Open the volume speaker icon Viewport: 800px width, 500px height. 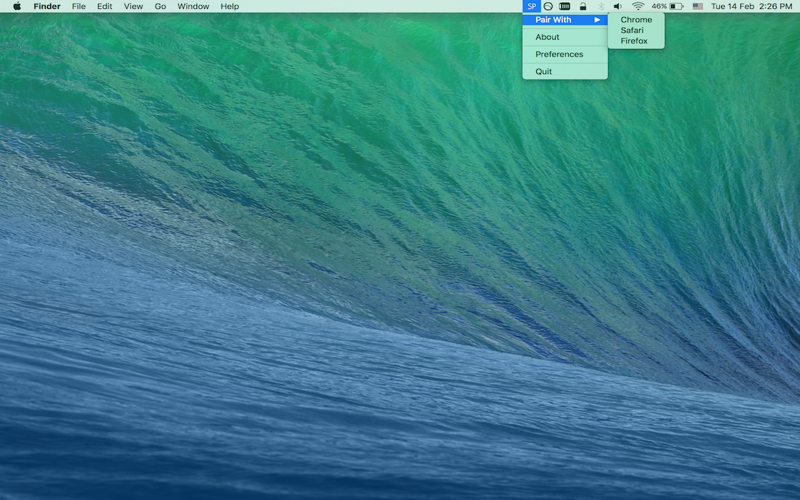tap(617, 6)
